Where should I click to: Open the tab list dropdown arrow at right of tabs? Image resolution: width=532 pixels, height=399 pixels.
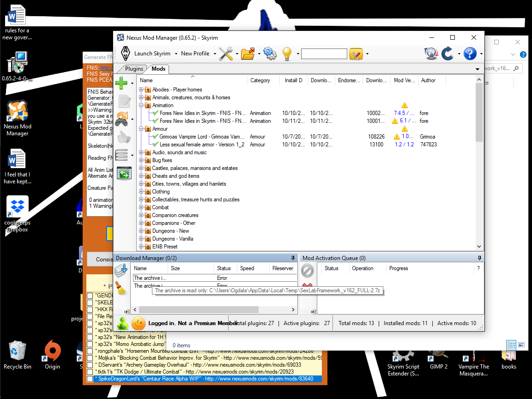478,69
